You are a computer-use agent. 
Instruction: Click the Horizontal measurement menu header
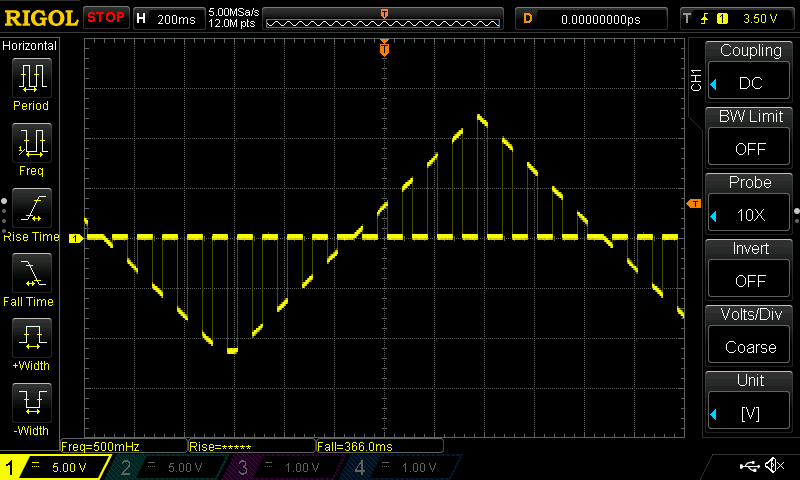pyautogui.click(x=30, y=46)
